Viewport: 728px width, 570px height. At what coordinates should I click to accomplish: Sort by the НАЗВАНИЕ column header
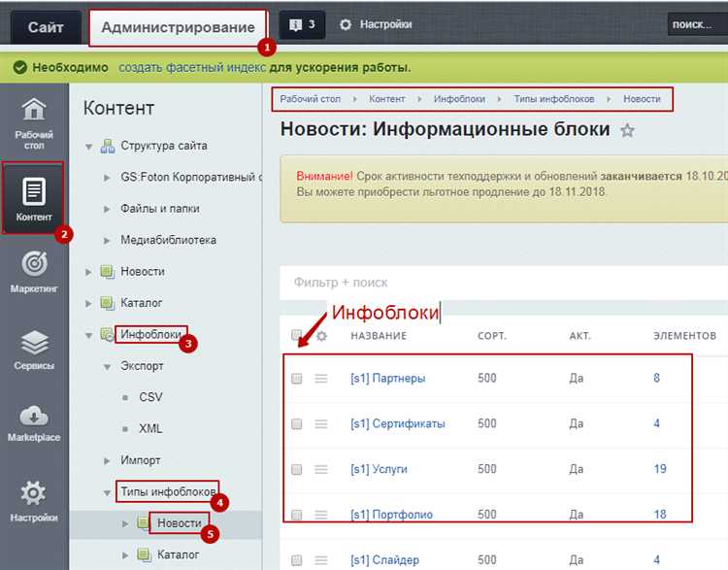pyautogui.click(x=379, y=336)
